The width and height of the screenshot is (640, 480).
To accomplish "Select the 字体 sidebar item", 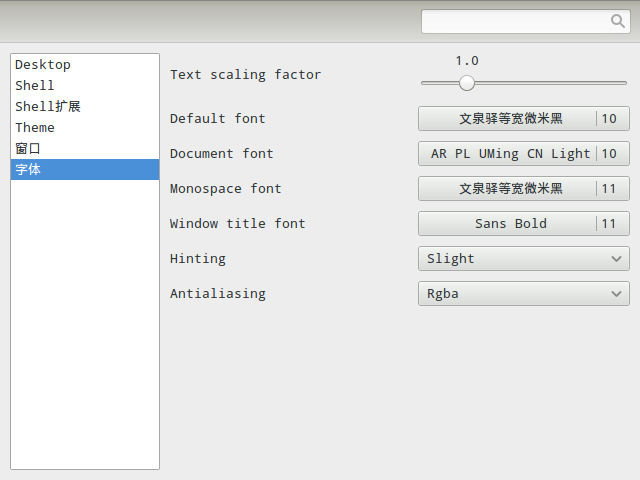I will [28, 170].
